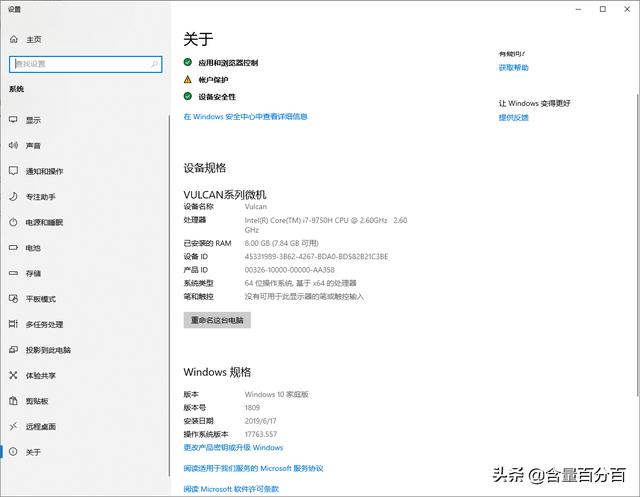Open Focus assist (专注助手) moon icon
Screen dimensions: 640x497
pyautogui.click(x=13, y=196)
